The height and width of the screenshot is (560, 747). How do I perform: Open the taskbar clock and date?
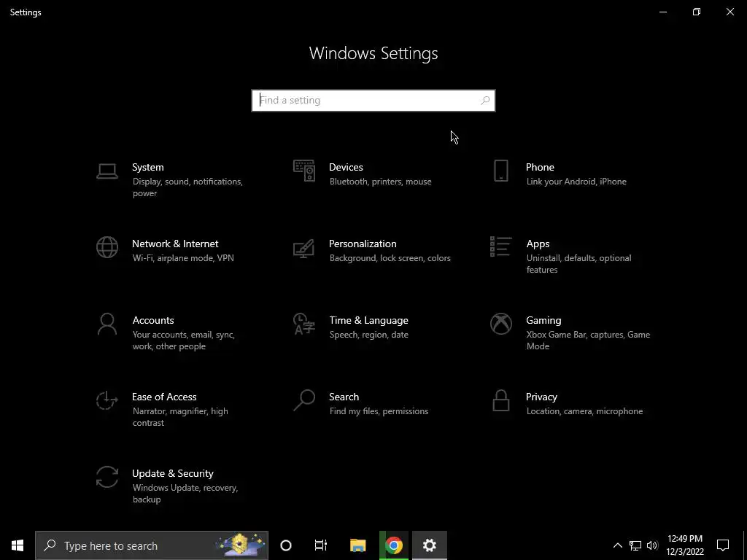point(685,545)
